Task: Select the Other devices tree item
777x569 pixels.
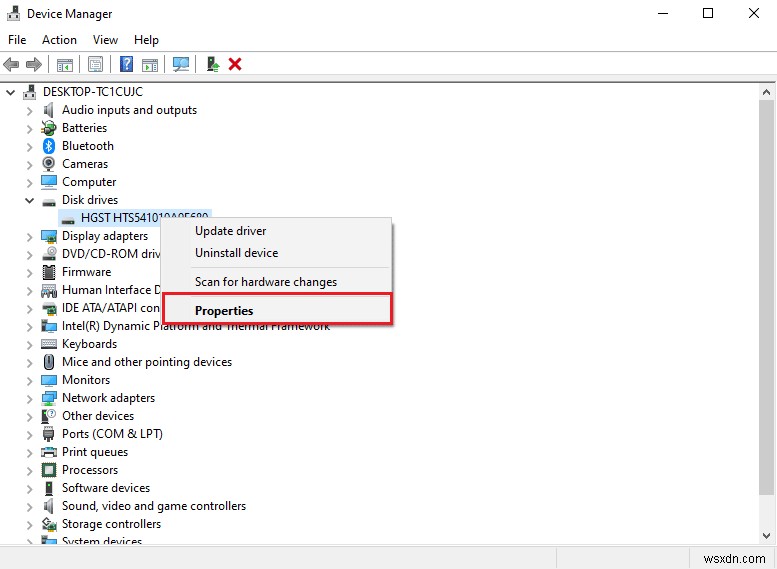Action: click(x=98, y=416)
